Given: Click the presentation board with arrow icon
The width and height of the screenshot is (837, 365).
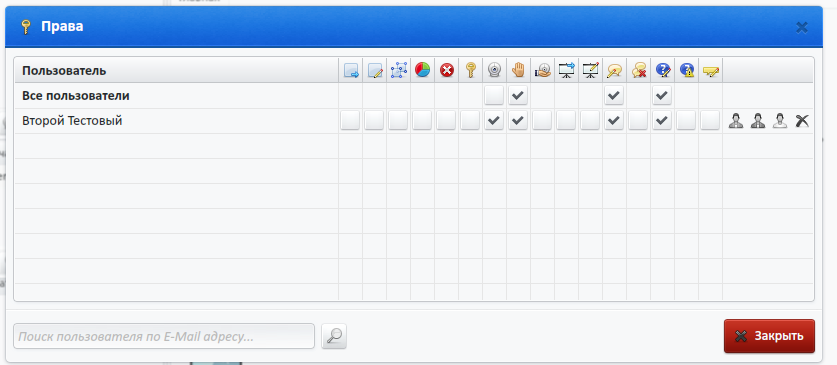Looking at the screenshot, I should tap(566, 70).
